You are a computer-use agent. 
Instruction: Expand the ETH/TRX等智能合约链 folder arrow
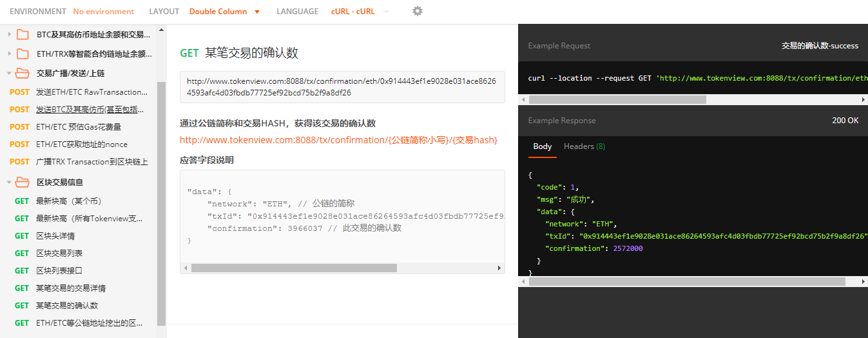pyautogui.click(x=9, y=54)
